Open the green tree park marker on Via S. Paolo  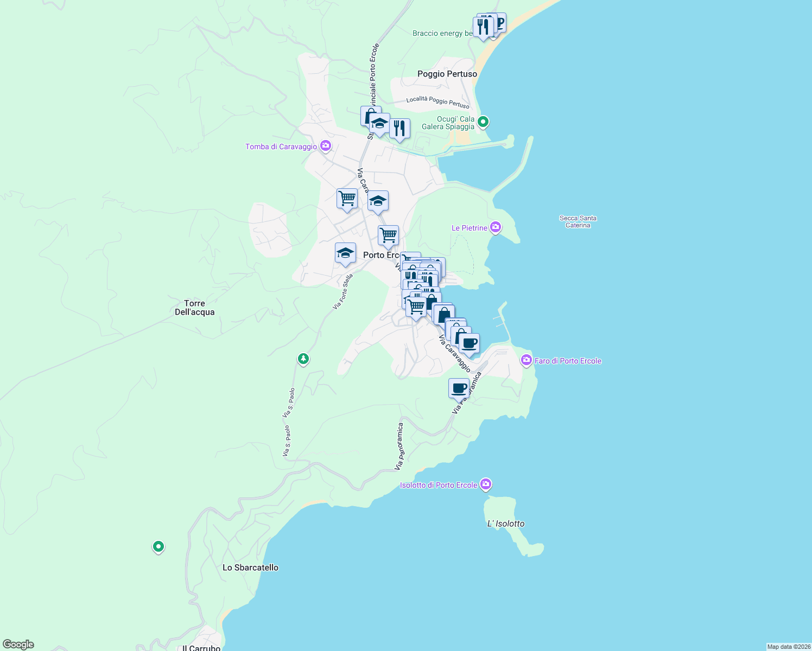[303, 359]
